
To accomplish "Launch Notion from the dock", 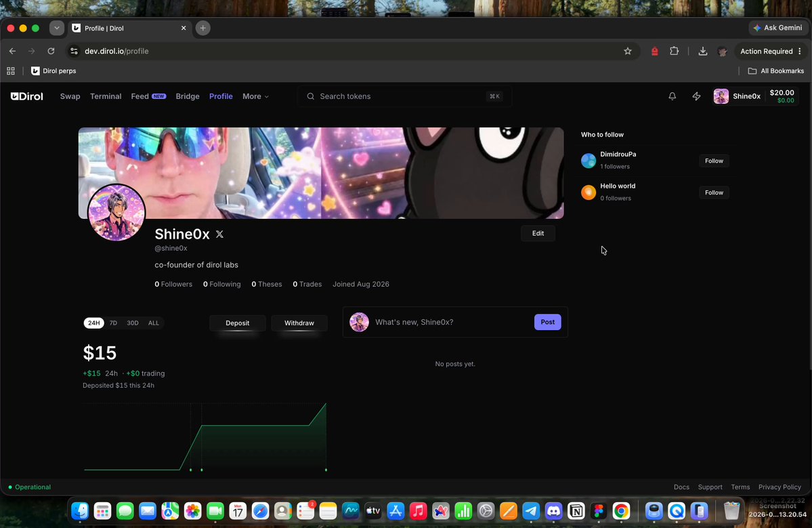I will [576, 511].
